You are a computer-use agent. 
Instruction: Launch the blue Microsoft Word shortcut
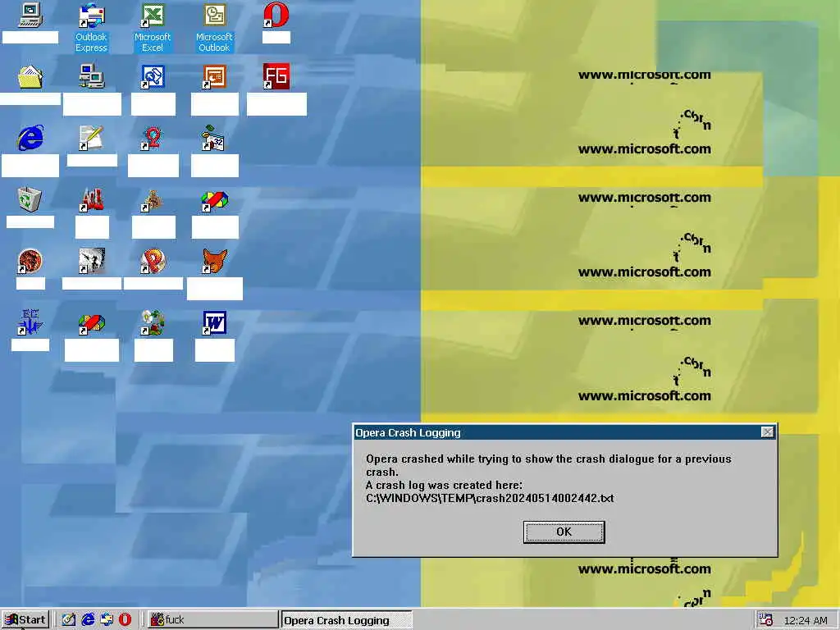click(214, 322)
